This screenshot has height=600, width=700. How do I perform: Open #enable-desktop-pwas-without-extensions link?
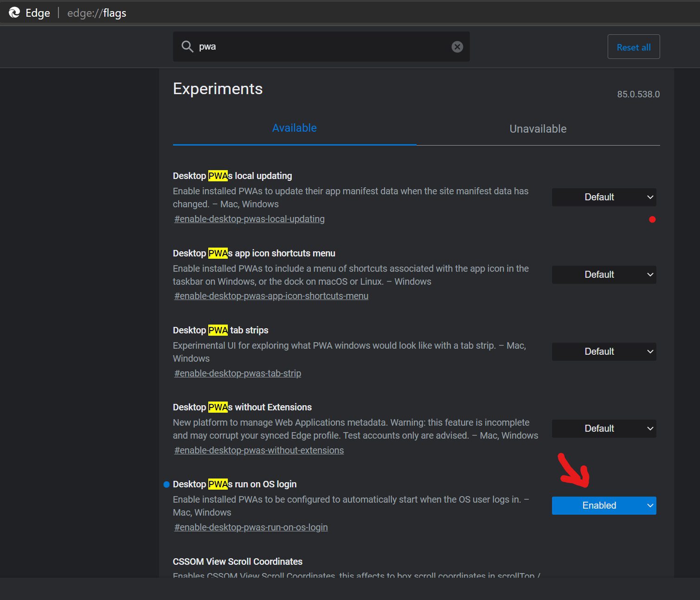[259, 450]
